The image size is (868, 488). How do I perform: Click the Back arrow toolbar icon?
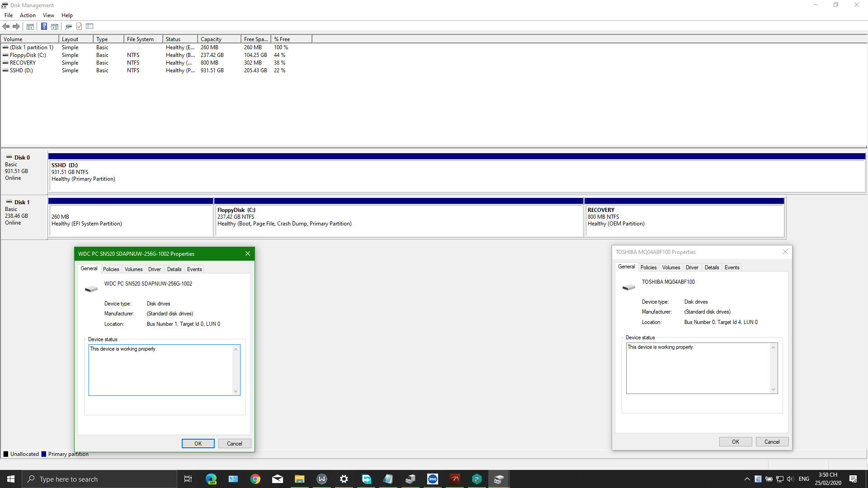pos(6,26)
